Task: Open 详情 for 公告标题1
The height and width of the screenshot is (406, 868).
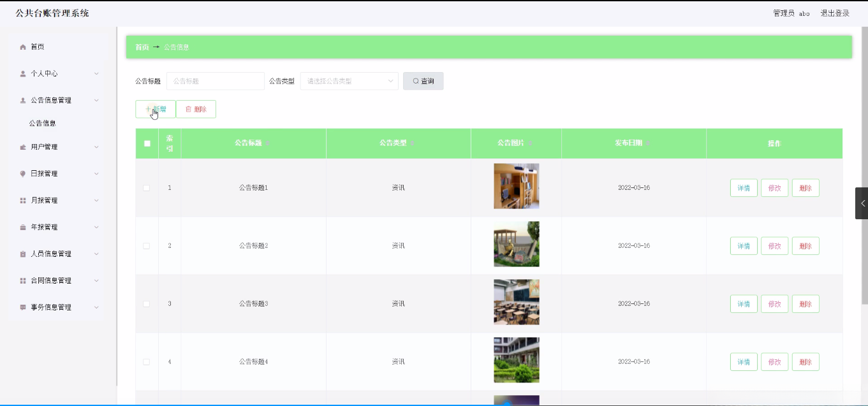Action: 744,188
